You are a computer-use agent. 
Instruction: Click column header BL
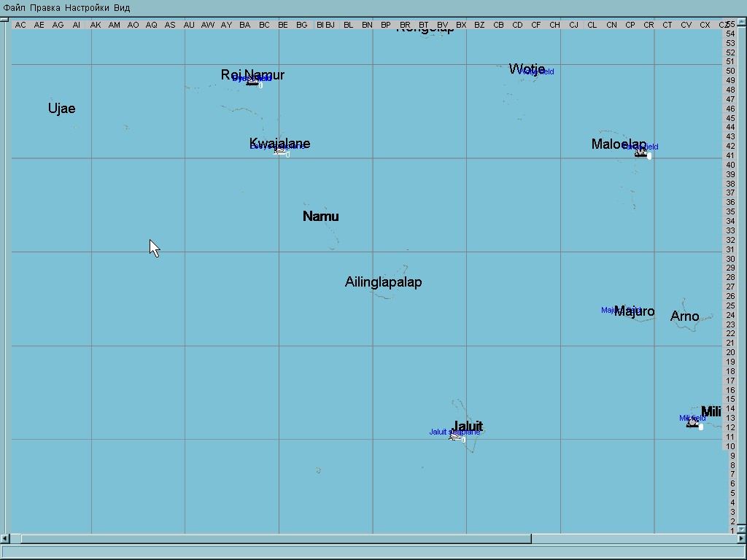[x=348, y=25]
